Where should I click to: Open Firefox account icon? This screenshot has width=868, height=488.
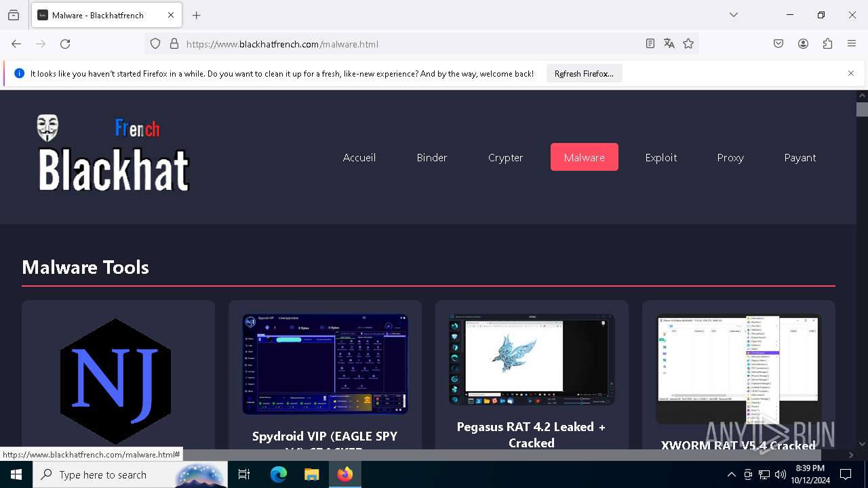(803, 44)
